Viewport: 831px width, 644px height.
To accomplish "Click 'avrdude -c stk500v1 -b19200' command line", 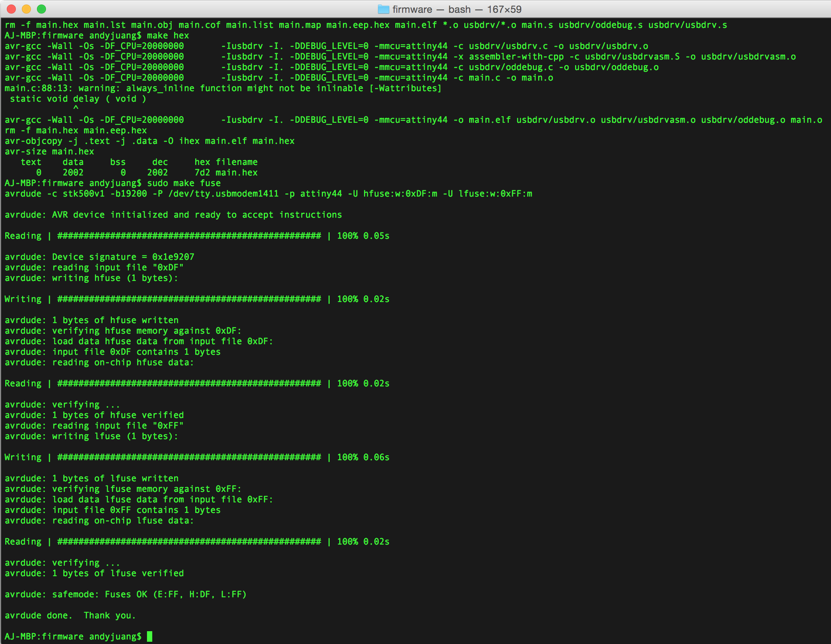I will [268, 194].
